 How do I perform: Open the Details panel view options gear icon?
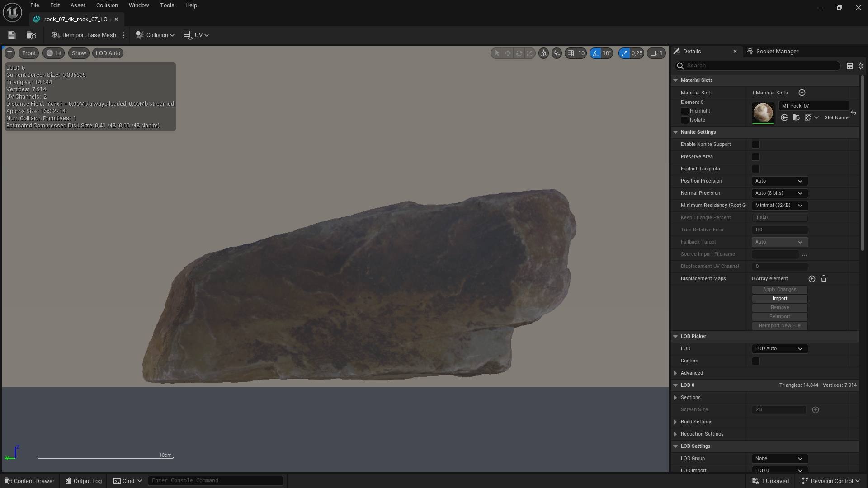860,66
